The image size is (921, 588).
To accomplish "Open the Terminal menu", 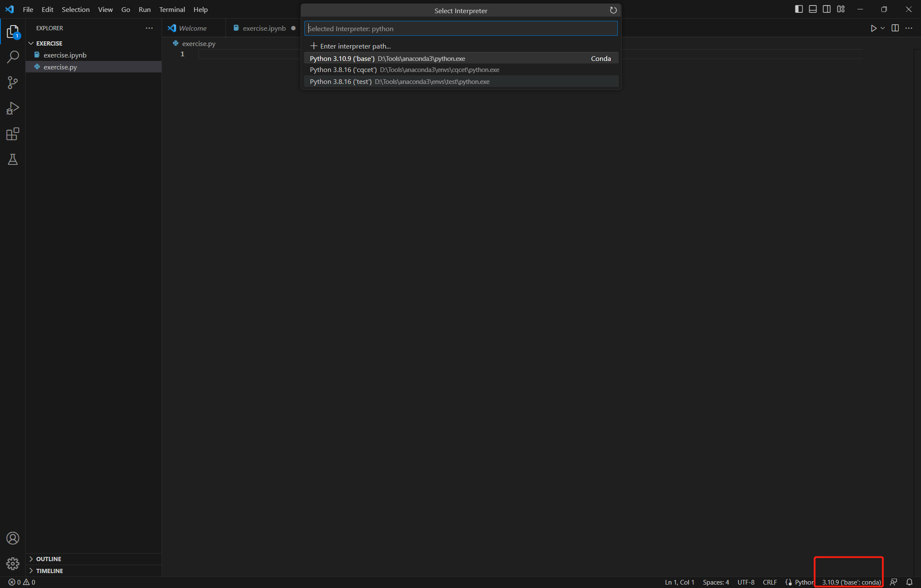I will pyautogui.click(x=172, y=9).
